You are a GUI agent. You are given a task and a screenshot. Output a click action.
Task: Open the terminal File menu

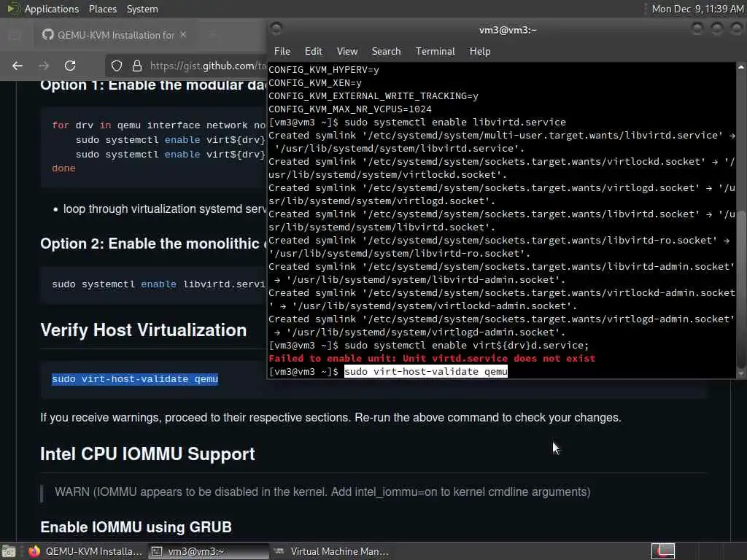(x=282, y=51)
